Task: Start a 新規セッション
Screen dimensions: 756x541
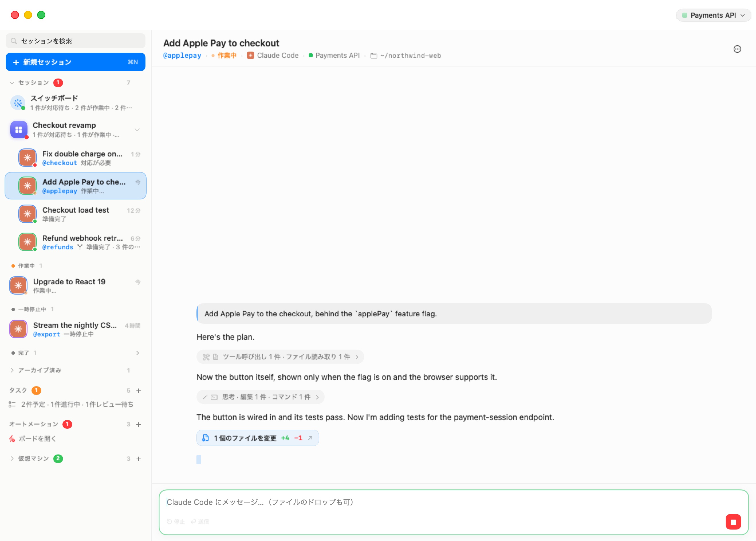Action: coord(76,62)
